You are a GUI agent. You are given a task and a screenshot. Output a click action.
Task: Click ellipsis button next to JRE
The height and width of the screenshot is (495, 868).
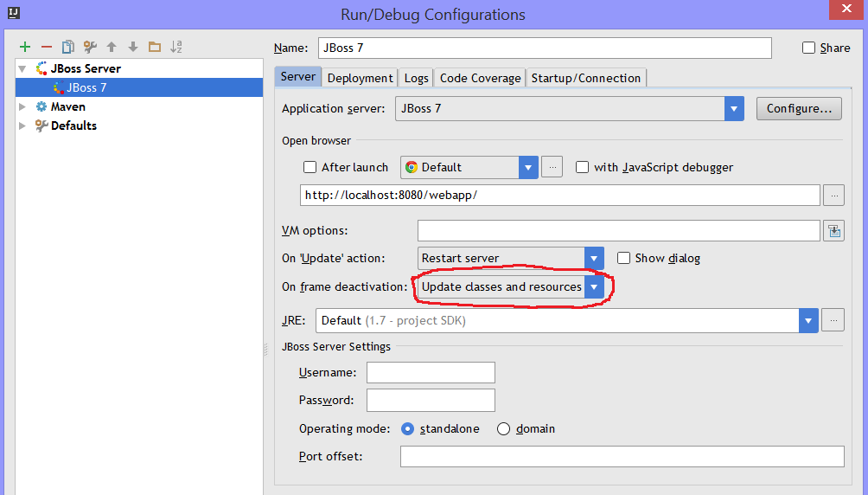[x=833, y=320]
